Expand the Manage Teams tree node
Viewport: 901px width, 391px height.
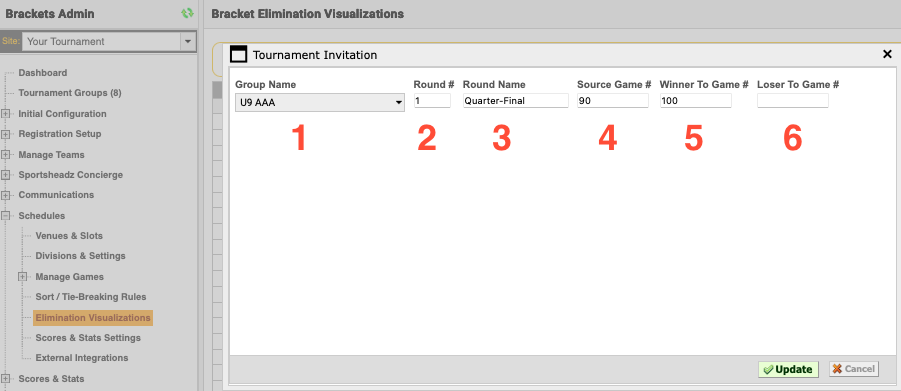tap(6, 155)
